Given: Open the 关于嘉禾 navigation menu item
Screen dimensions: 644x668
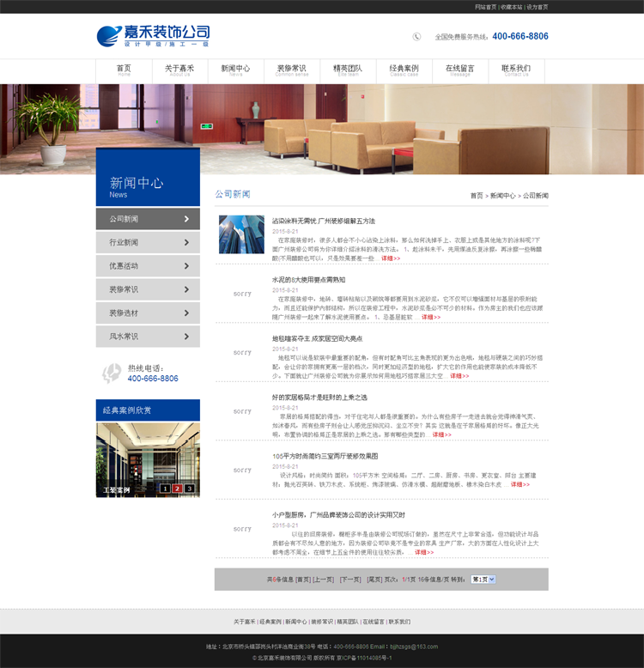Looking at the screenshot, I should (179, 69).
